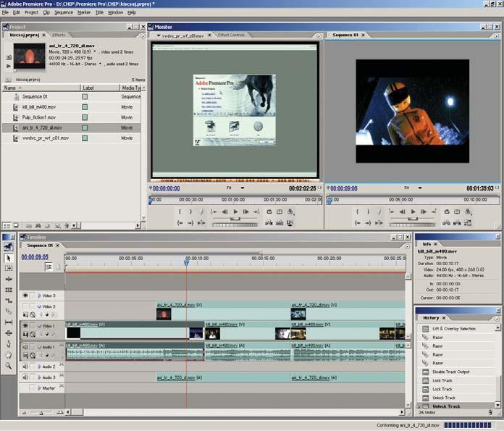Show Safe Margins in program monitor
This screenshot has width=504, height=431.
pos(457,212)
